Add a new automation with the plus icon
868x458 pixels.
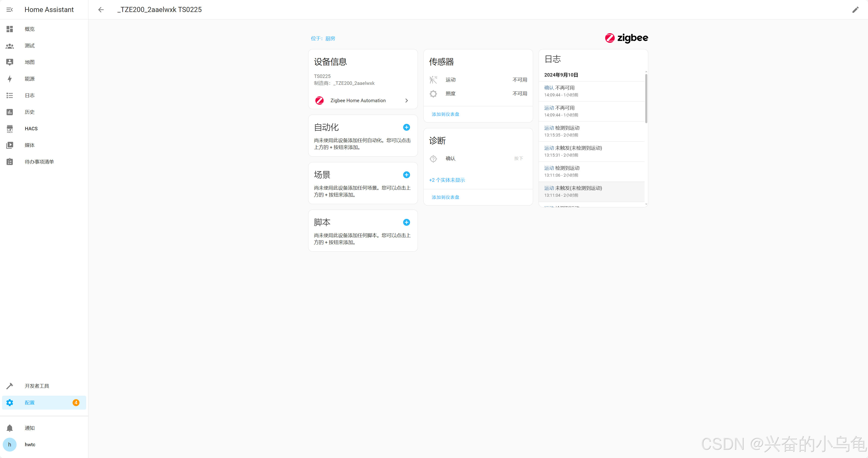406,127
